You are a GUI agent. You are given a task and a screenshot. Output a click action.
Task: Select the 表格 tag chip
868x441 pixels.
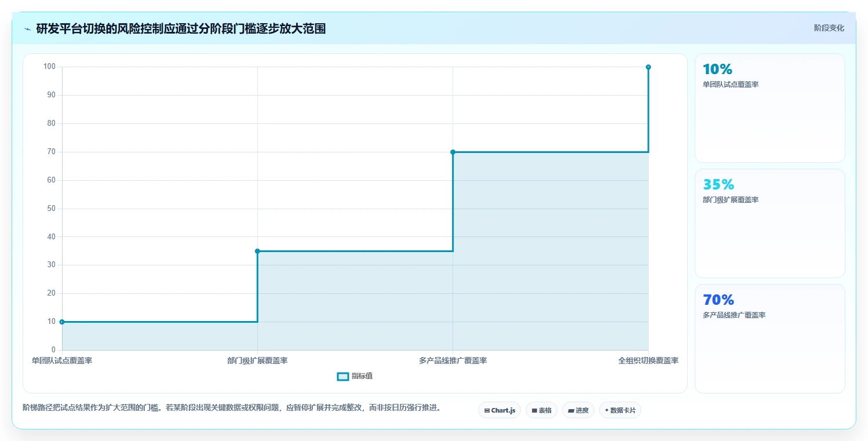click(x=541, y=410)
